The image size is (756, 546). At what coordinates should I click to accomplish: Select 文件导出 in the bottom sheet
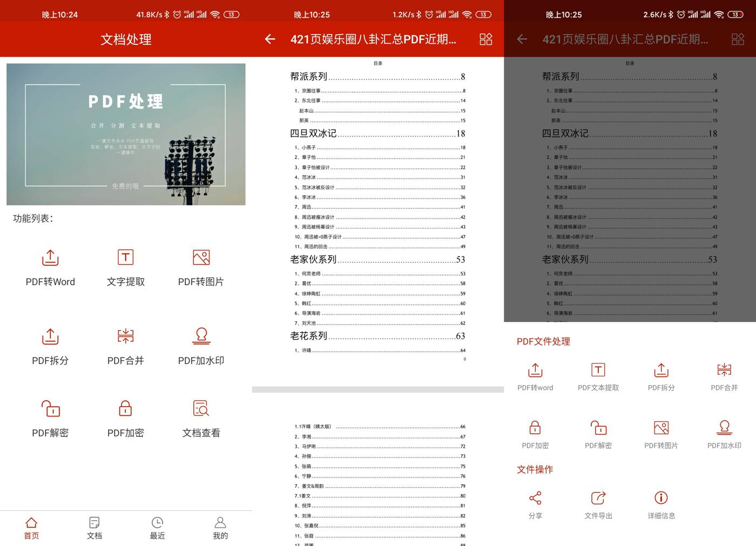coord(598,504)
